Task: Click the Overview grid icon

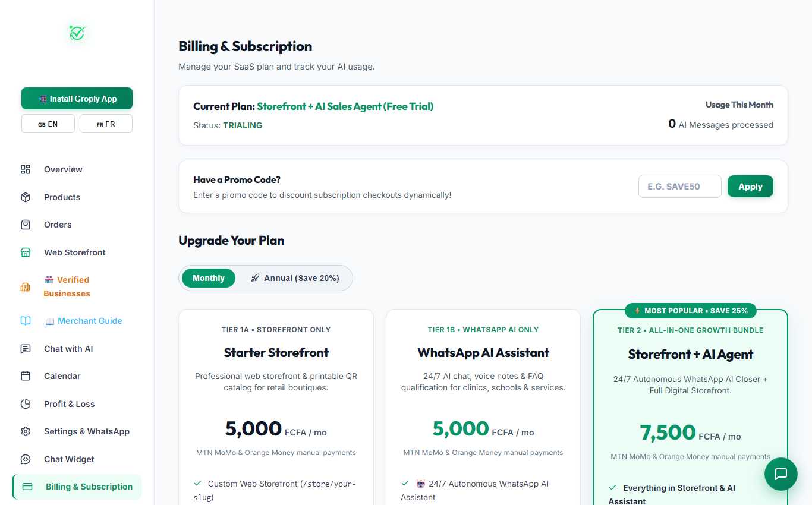Action: (26, 169)
